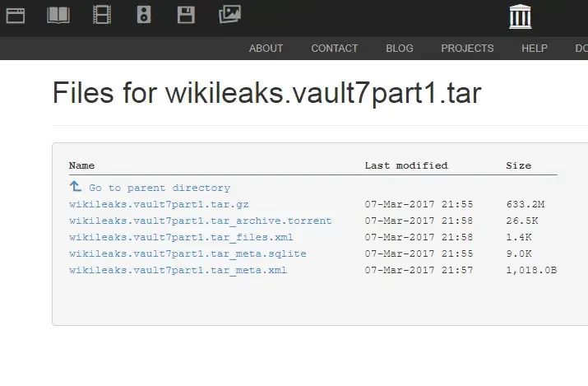The height and width of the screenshot is (386, 588).
Task: Open the BLOG menu item
Action: click(x=400, y=49)
